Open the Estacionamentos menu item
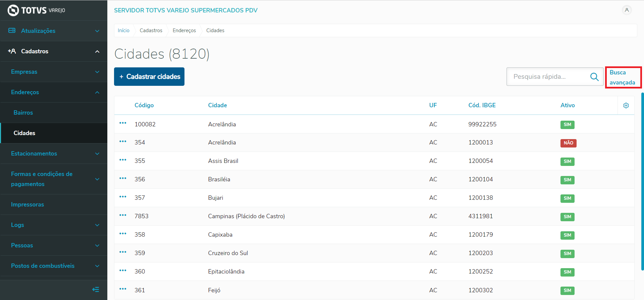The width and height of the screenshot is (644, 300). [54, 154]
